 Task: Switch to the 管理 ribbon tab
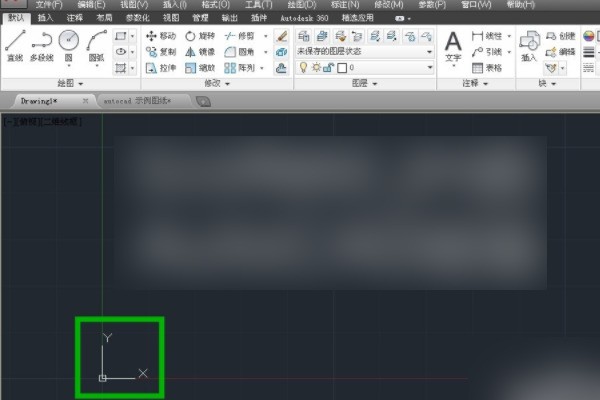200,18
